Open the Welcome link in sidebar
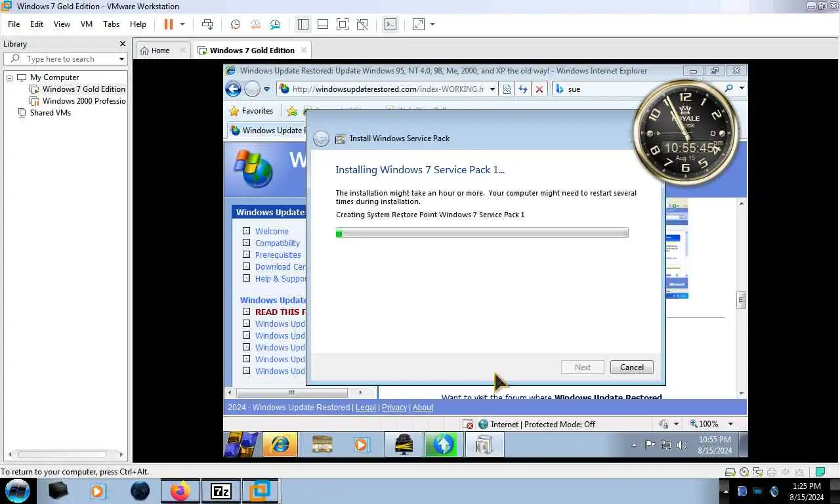Image resolution: width=840 pixels, height=504 pixels. (x=272, y=231)
